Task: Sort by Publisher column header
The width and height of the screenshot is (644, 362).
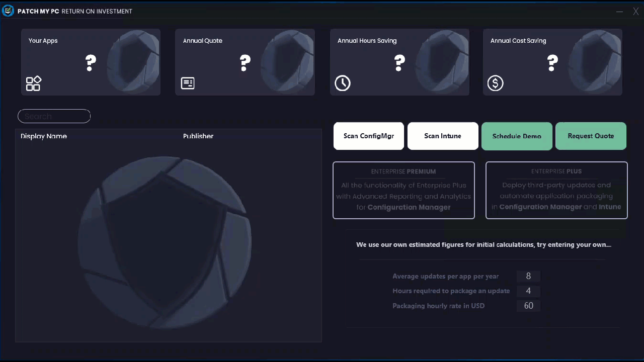Action: 198,136
